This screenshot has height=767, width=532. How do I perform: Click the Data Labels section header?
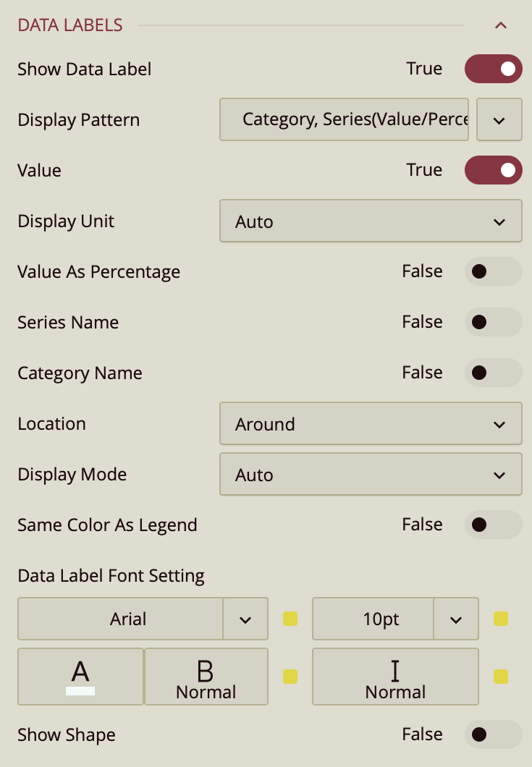click(70, 25)
